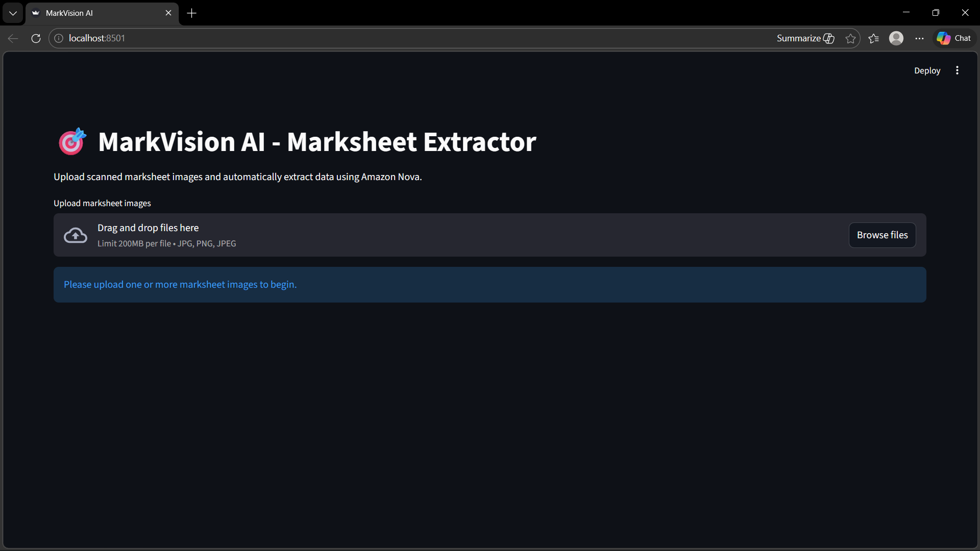980x551 pixels.
Task: Close the MarkVision AI tab
Action: point(168,13)
